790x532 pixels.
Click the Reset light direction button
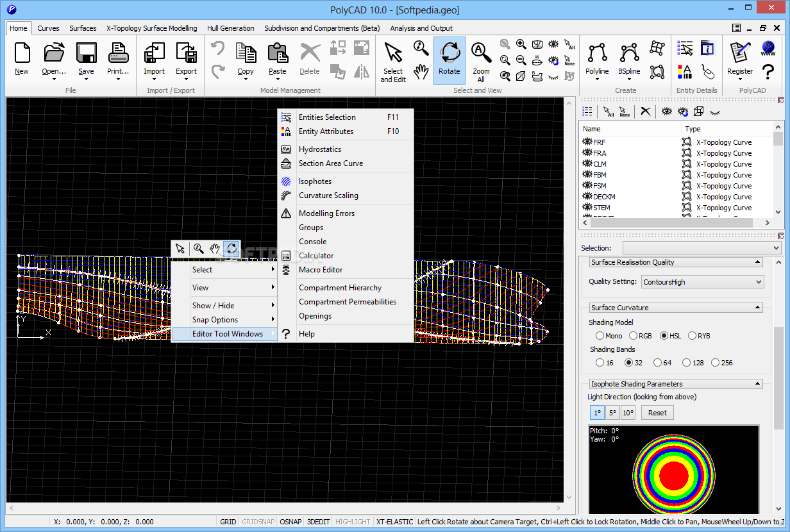tap(657, 413)
